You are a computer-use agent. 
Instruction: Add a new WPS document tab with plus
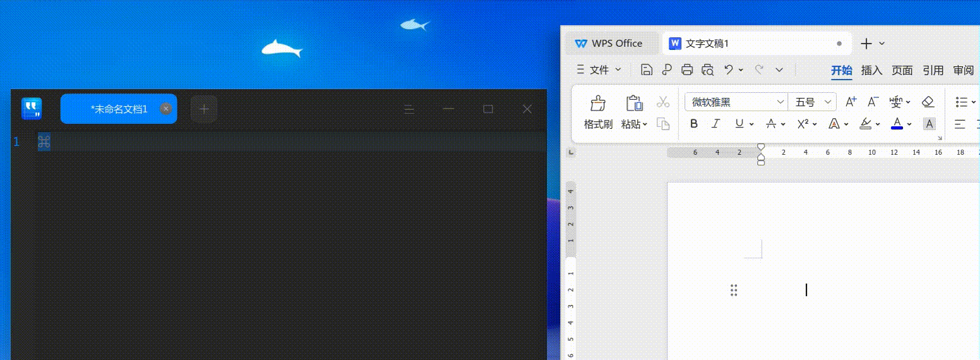point(866,44)
